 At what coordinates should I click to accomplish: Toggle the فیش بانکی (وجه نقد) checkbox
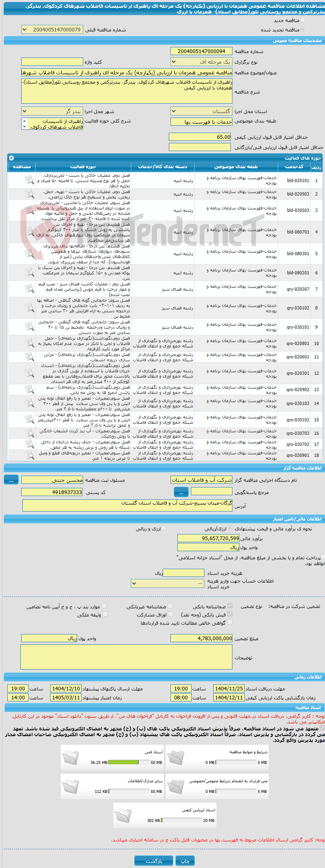230,614
